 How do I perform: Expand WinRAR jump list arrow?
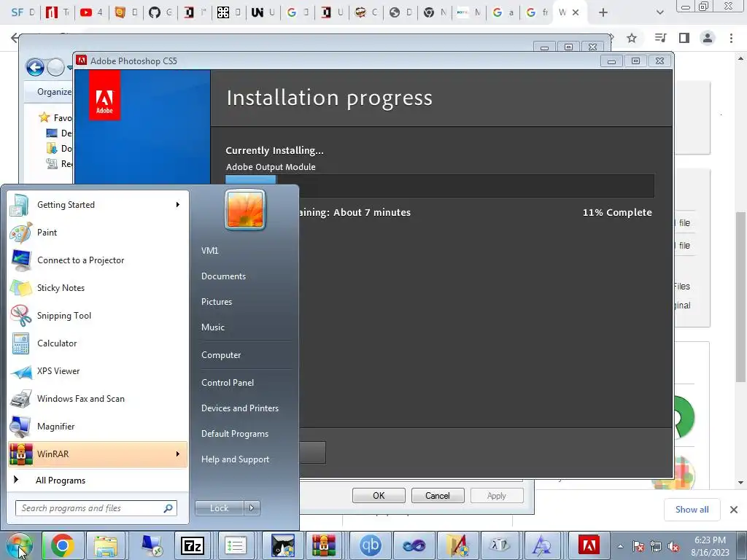178,454
